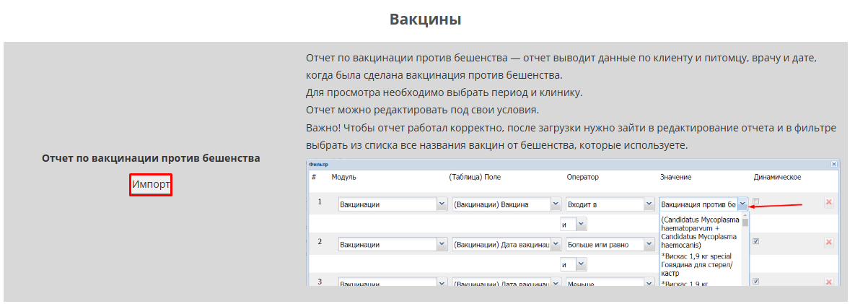Delete filter row 1 with the red X
Screen dimensions: 868x304
click(828, 204)
